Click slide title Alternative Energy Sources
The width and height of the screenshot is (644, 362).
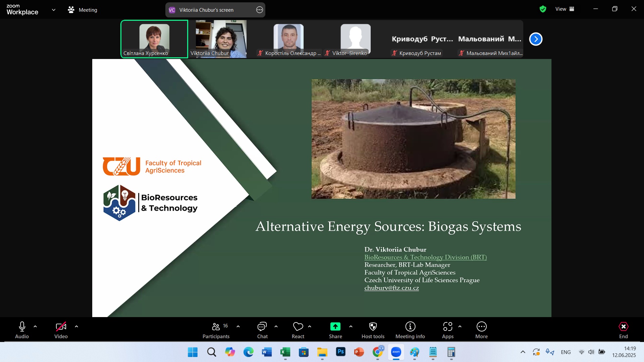click(x=388, y=227)
